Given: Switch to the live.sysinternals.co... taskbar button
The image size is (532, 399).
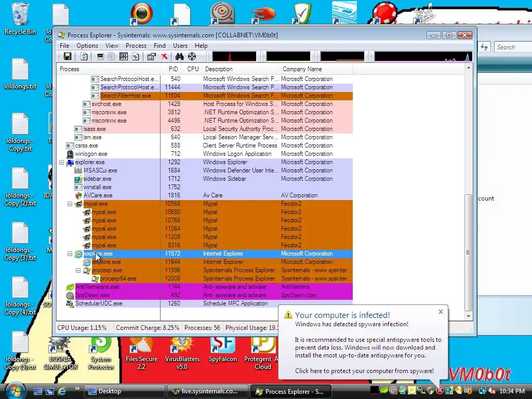Looking at the screenshot, I should (x=208, y=391).
